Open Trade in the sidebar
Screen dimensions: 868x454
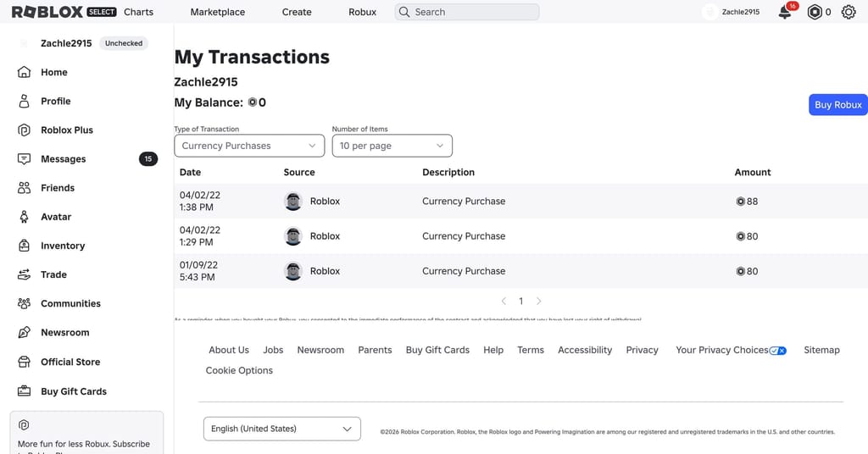(x=53, y=274)
